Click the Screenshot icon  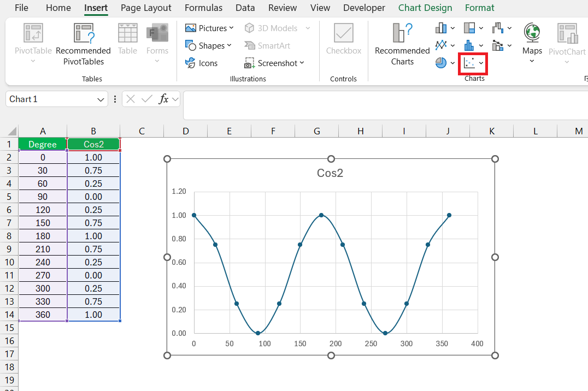249,63
